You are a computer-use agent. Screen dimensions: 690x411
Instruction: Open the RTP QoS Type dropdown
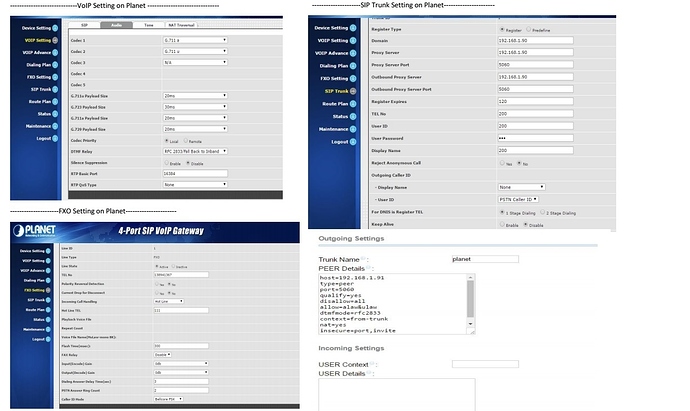click(x=195, y=184)
